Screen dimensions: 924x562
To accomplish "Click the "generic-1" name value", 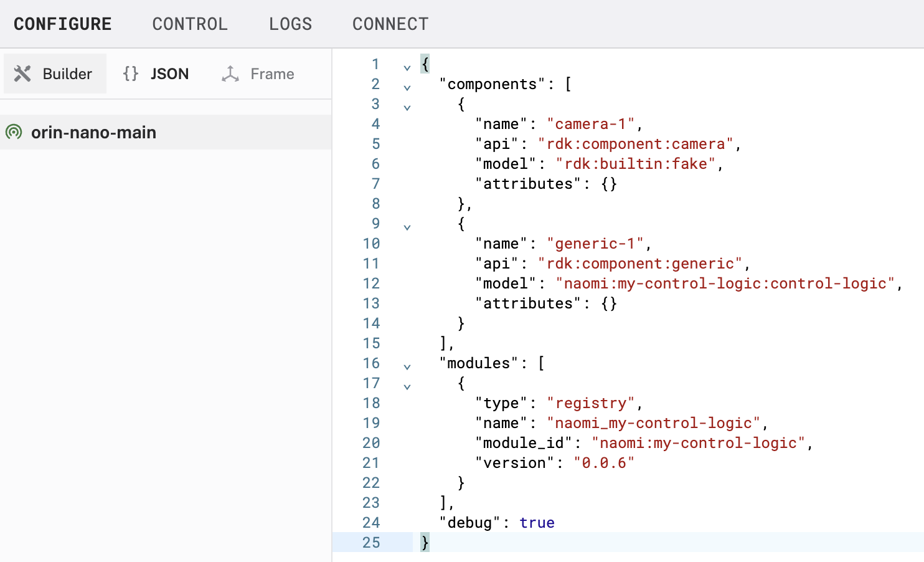I will (595, 244).
